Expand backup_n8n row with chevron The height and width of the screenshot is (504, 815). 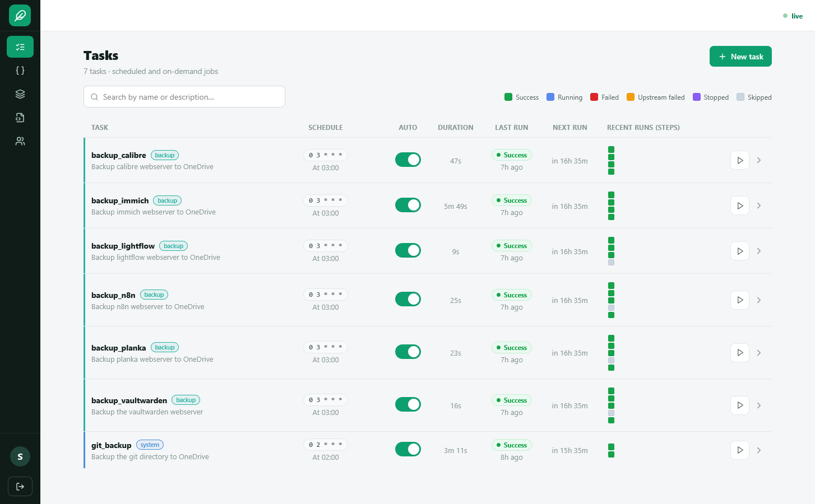[759, 300]
